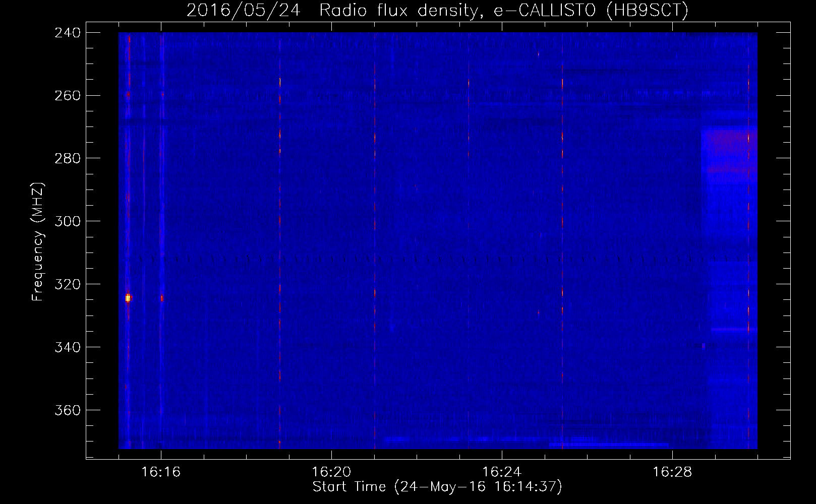Click the 260 frequency tick label
The height and width of the screenshot is (504, 816).
(x=67, y=96)
